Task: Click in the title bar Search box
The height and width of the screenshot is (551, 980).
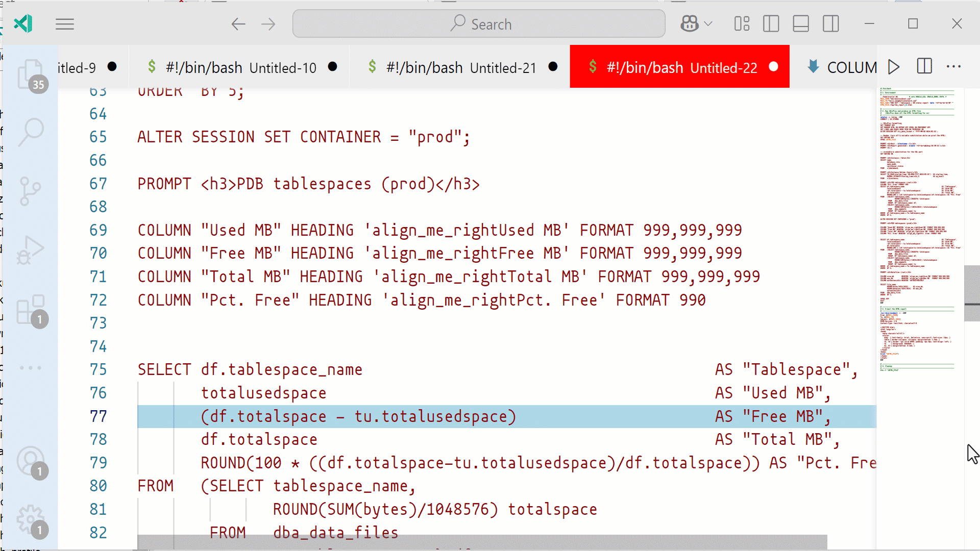Action: (x=479, y=23)
